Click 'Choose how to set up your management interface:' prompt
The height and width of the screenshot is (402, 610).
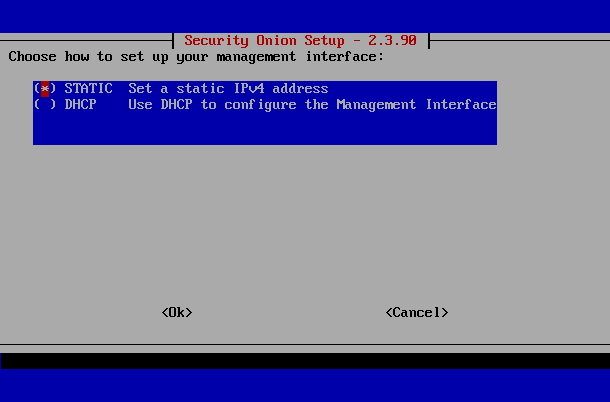click(x=196, y=57)
